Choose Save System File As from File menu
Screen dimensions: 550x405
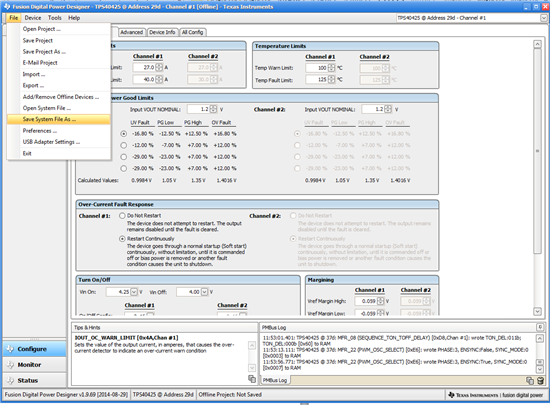pyautogui.click(x=59, y=119)
